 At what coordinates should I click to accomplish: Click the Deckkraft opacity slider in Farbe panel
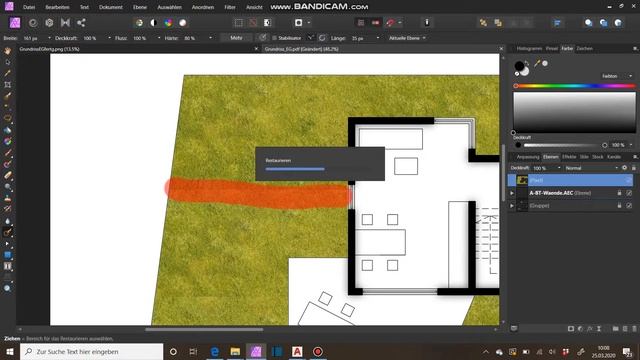[564, 145]
